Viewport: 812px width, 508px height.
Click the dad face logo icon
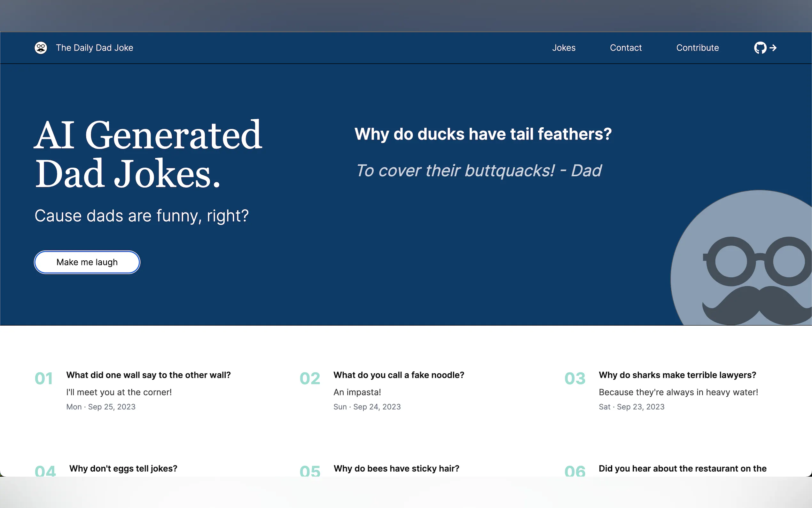(x=41, y=48)
